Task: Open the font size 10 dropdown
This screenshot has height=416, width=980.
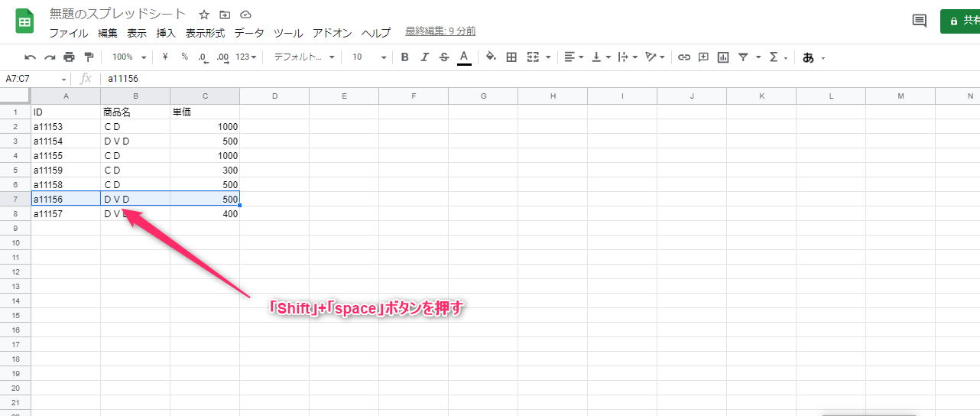Action: 368,57
